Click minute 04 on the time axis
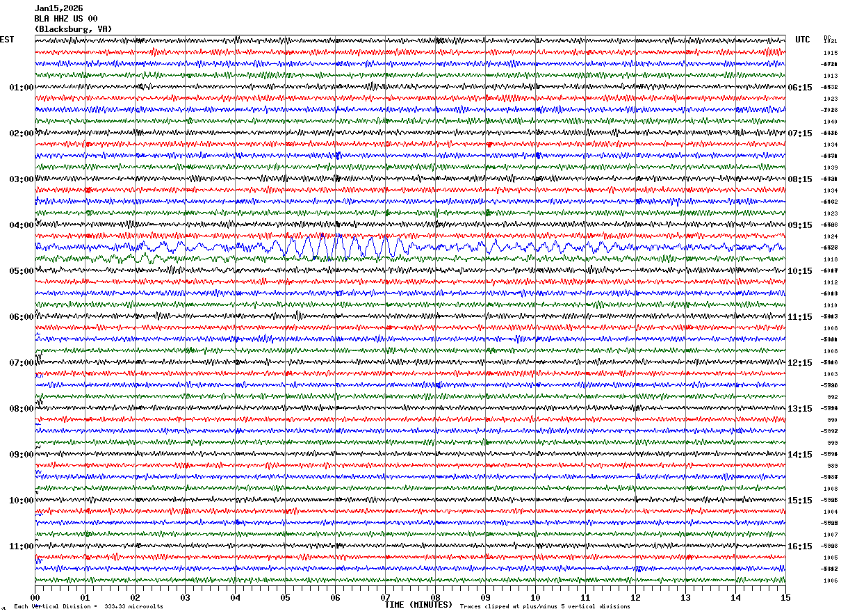 [x=235, y=598]
